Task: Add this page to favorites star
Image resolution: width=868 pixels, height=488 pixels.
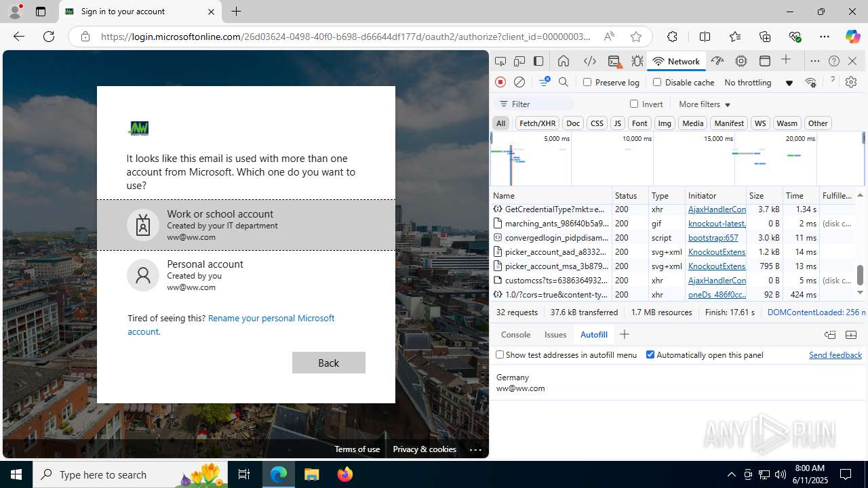Action: tap(635, 37)
